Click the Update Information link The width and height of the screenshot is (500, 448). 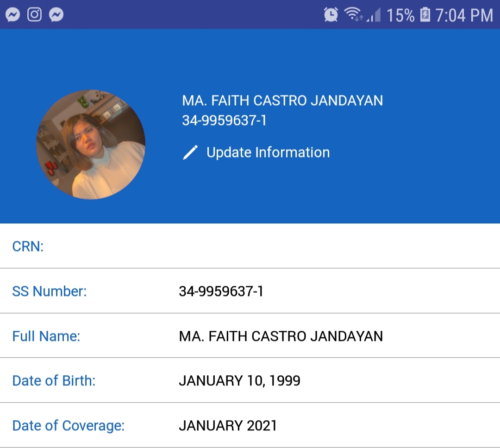click(x=268, y=152)
